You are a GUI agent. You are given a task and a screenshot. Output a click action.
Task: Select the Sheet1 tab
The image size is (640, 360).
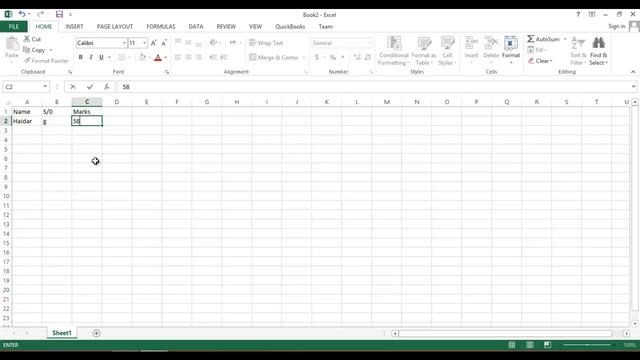[x=62, y=333]
